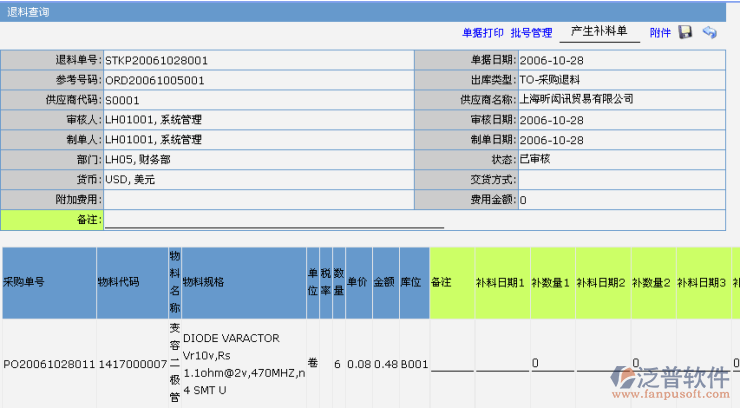Click the 备注 remarks input field

coord(274,220)
